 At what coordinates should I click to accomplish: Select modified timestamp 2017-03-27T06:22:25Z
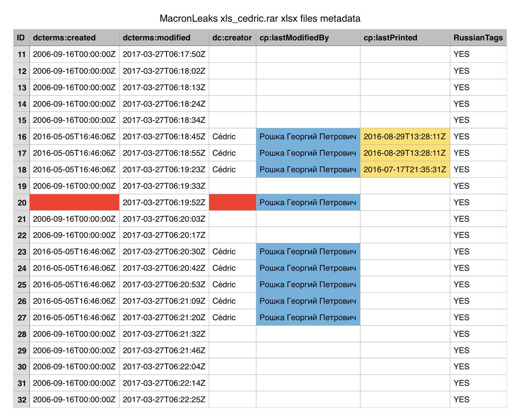coord(164,400)
